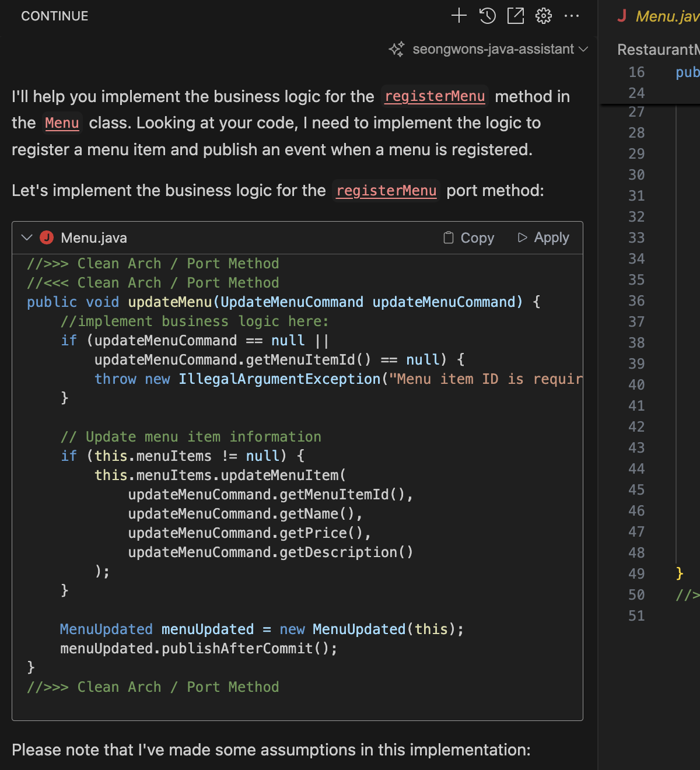Click the registerMenu link in first paragraph

pos(435,96)
